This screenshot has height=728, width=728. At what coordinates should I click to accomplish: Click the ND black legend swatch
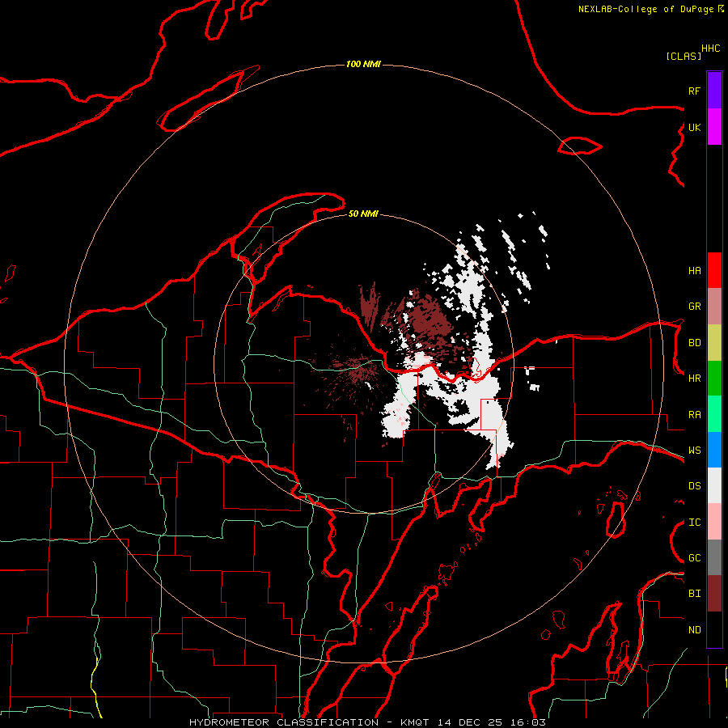point(714,629)
